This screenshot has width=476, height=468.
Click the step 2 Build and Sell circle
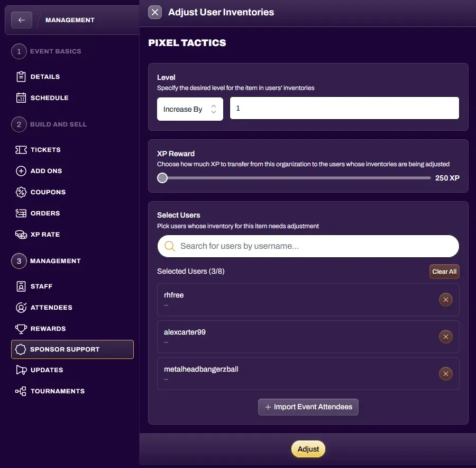19,124
